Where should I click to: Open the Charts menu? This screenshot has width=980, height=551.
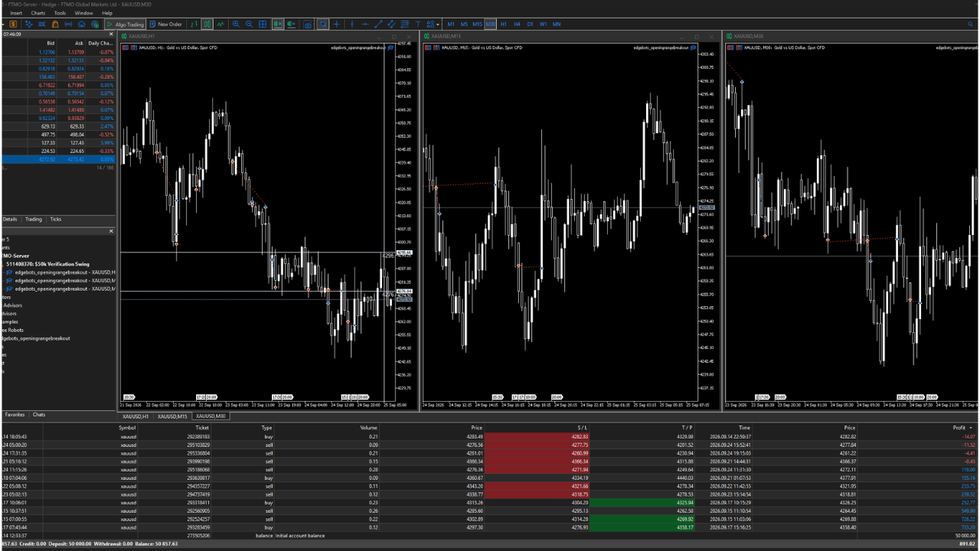[38, 13]
